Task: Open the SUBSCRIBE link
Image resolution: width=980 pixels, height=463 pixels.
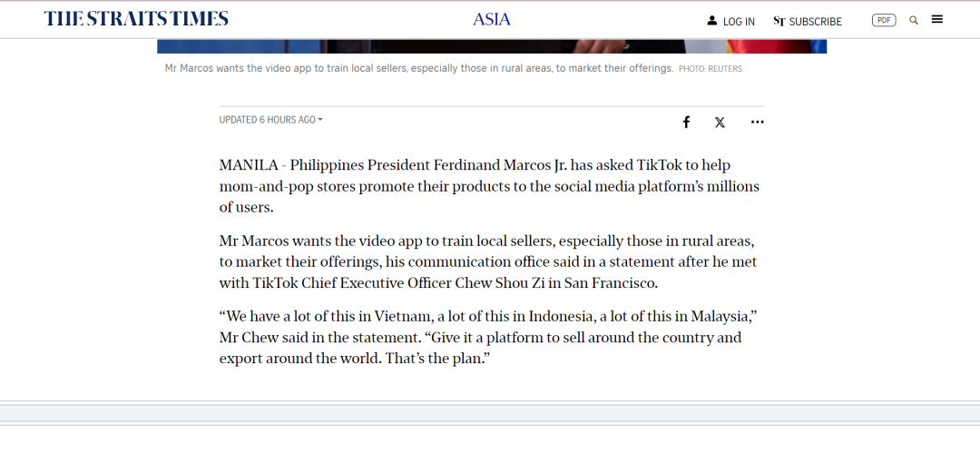Action: point(815,21)
